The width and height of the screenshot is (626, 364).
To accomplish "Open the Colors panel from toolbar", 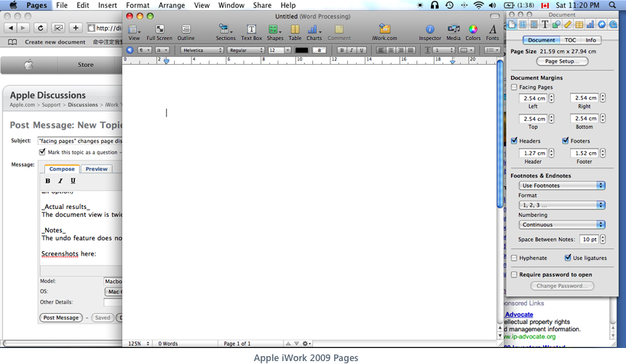I will point(472,32).
